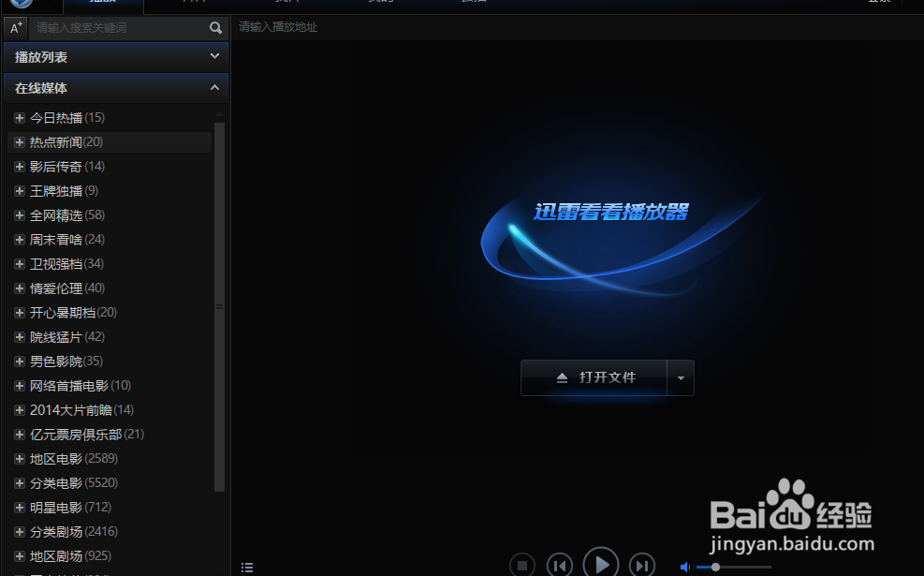Select 开心暑期档 (20) row

pos(110,313)
